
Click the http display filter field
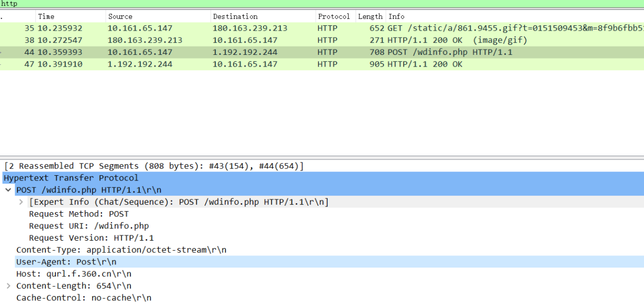[x=322, y=4]
